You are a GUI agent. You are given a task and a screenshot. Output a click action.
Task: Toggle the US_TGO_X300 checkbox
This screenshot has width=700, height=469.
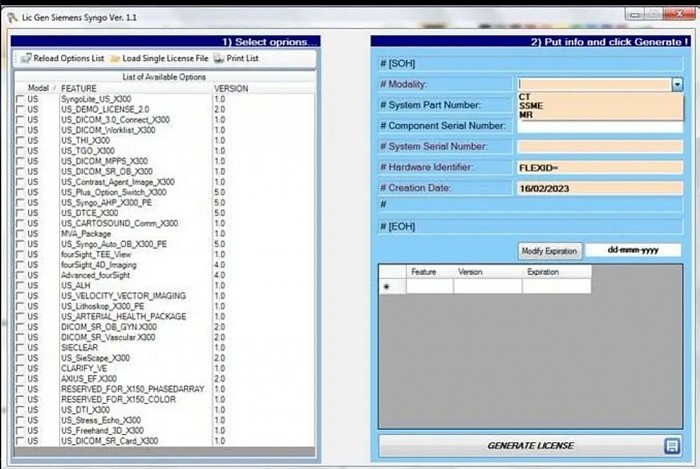click(20, 150)
